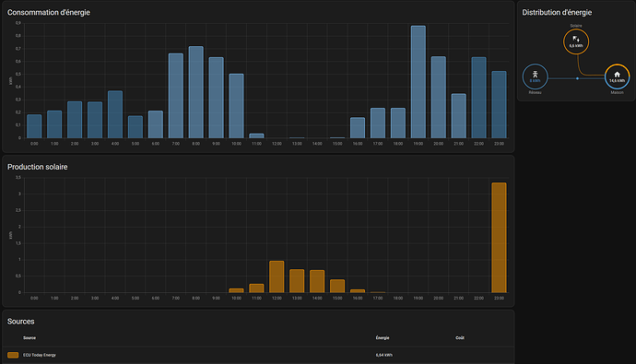Click the 4:00 consumption bar
The height and width of the screenshot is (364, 636).
115,114
